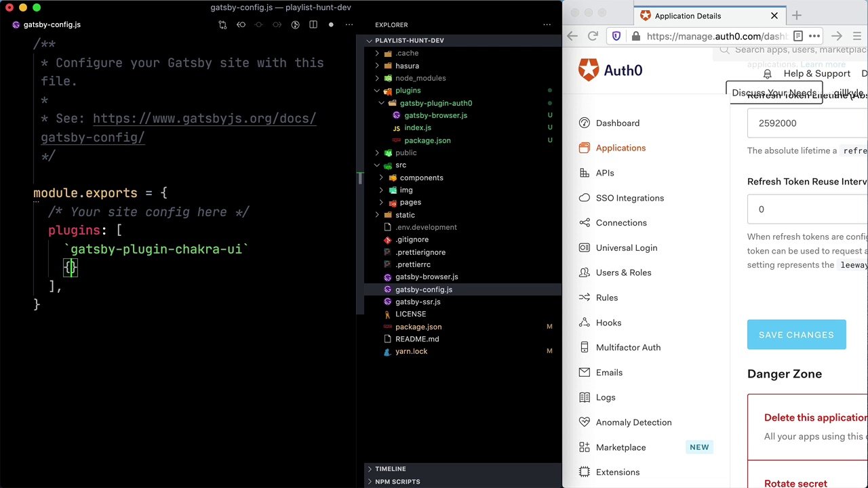The image size is (868, 488).
Task: Select the Rules item in Auth0 navigation
Action: (606, 298)
